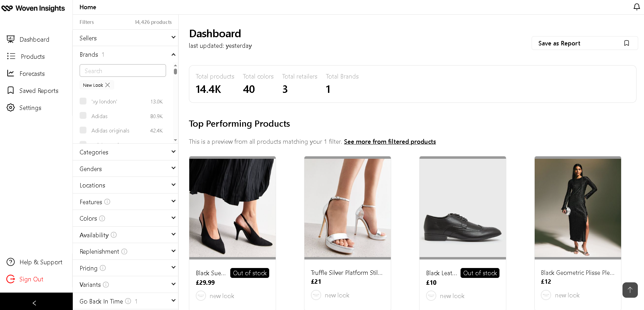Click the Products list icon in sidebar
The width and height of the screenshot is (644, 310).
point(11,56)
